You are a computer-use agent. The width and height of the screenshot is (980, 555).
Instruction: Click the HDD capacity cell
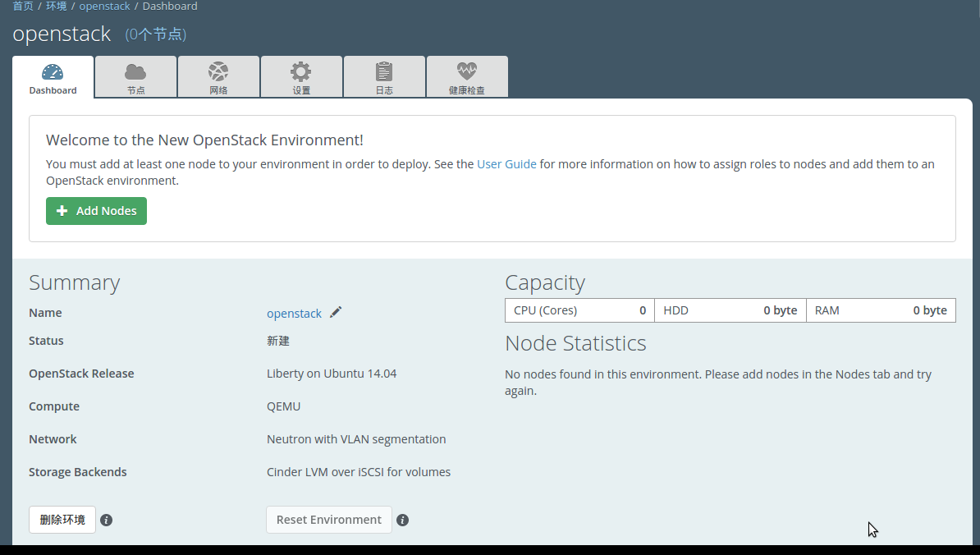coord(730,310)
